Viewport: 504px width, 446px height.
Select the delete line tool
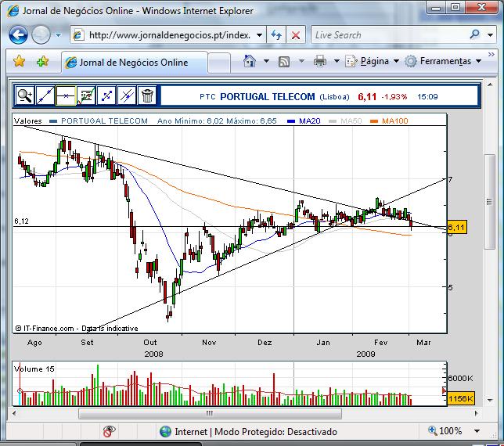127,95
